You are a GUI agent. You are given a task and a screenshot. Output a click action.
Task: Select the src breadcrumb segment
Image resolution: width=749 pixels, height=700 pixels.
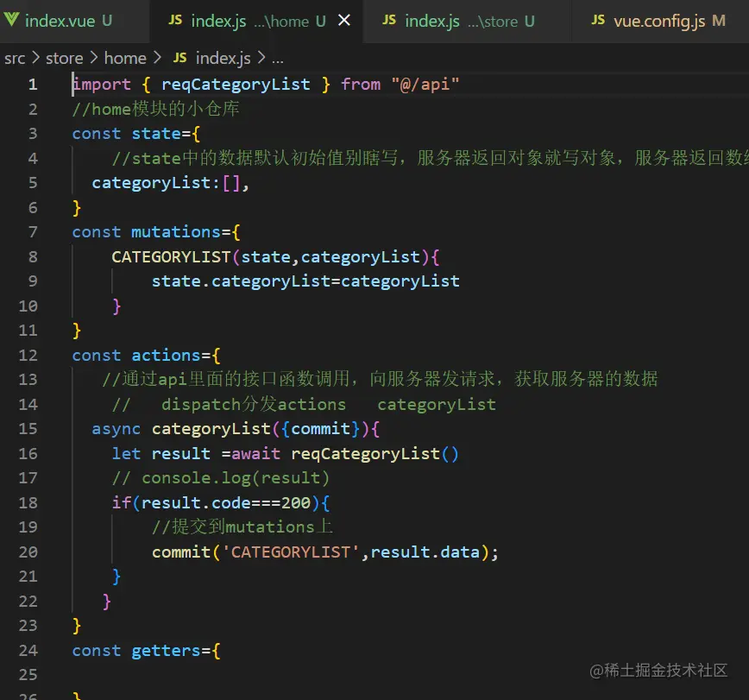15,59
